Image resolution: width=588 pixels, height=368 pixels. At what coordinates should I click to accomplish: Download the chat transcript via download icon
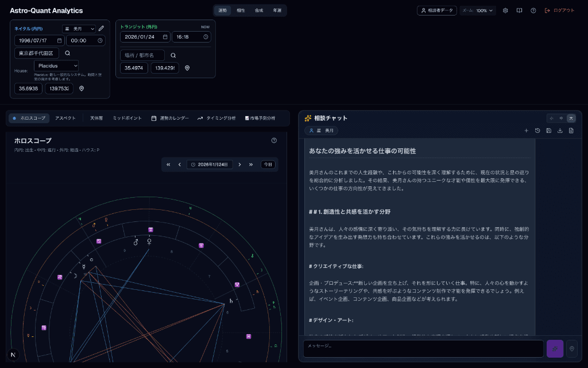pos(560,131)
